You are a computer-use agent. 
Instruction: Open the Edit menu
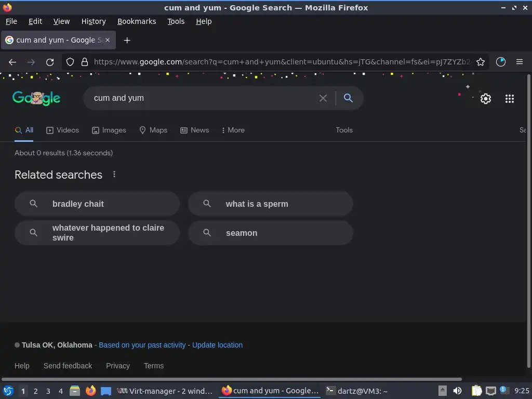pyautogui.click(x=35, y=21)
